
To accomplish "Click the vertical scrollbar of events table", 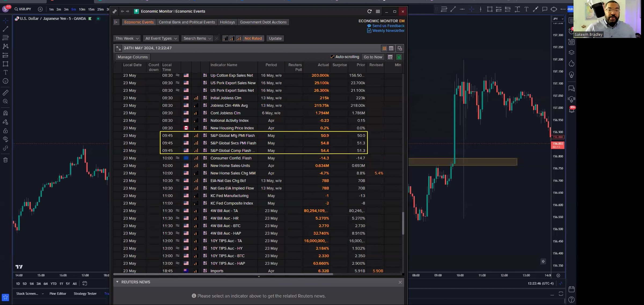I will click(403, 224).
